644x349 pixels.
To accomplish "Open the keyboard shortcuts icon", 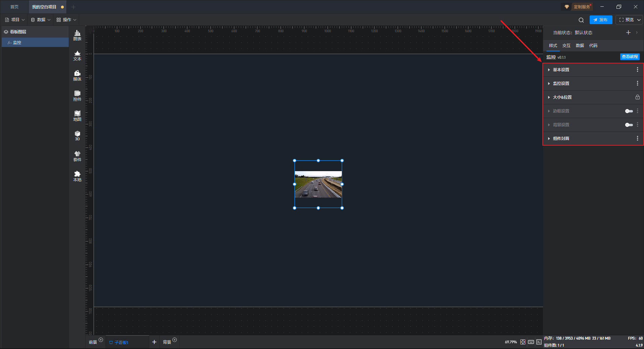I will (x=531, y=342).
